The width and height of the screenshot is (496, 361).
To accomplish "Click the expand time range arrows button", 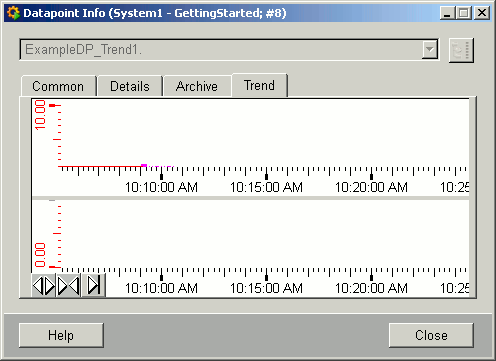I will click(x=44, y=286).
